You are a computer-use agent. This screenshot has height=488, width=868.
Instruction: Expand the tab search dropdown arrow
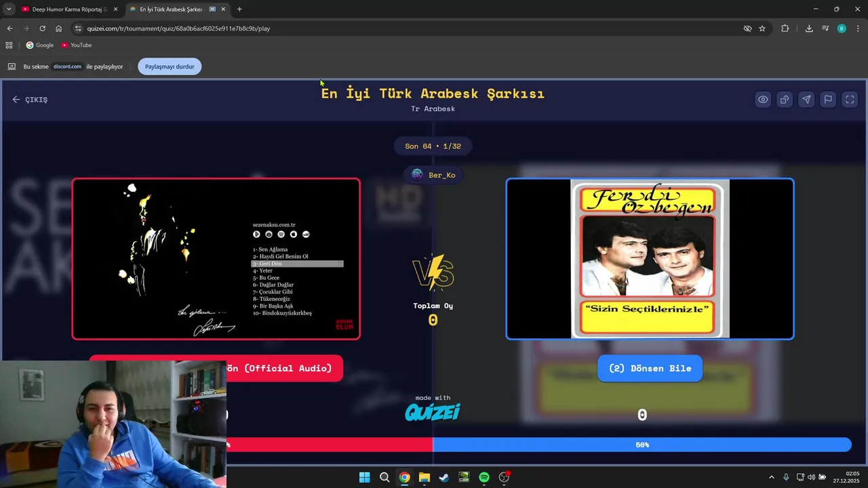[8, 9]
